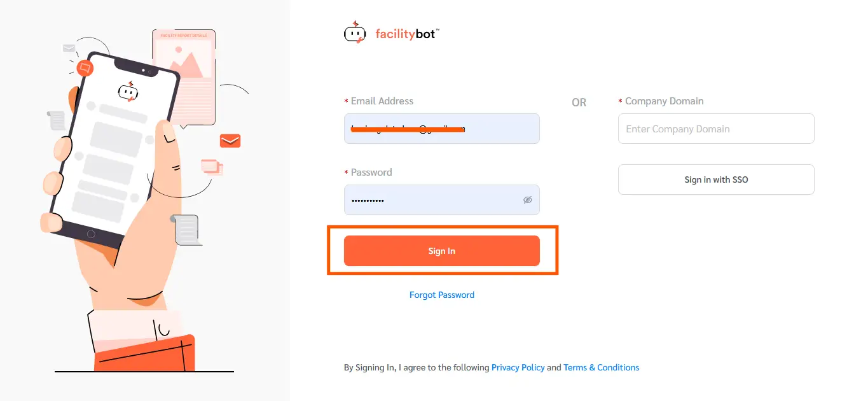Open the Terms & Conditions link
Viewport: 868px width, 401px height.
(602, 367)
